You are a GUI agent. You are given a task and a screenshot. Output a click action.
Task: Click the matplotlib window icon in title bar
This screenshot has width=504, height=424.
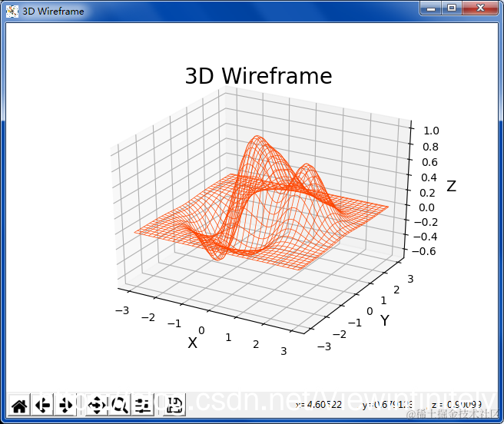12,12
